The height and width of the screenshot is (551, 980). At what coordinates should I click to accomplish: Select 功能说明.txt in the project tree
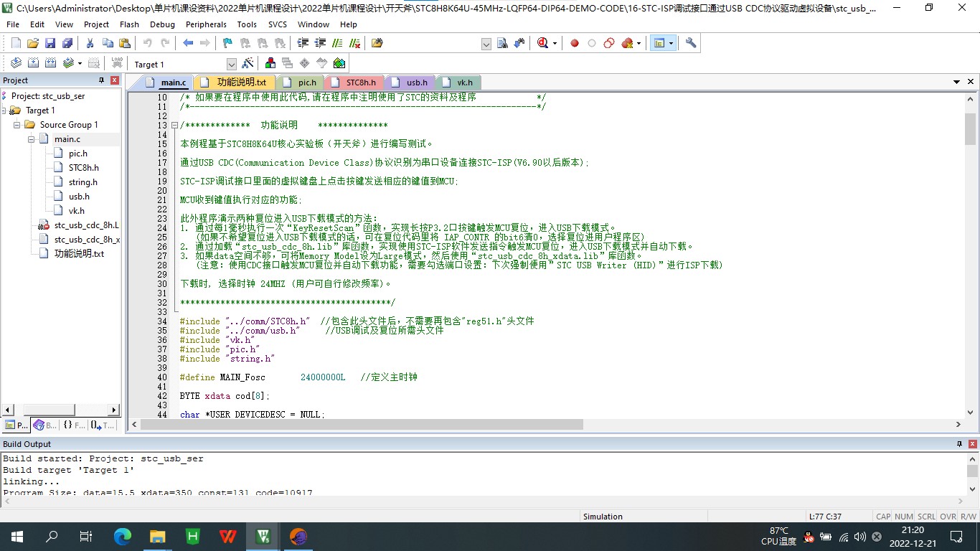(x=79, y=254)
